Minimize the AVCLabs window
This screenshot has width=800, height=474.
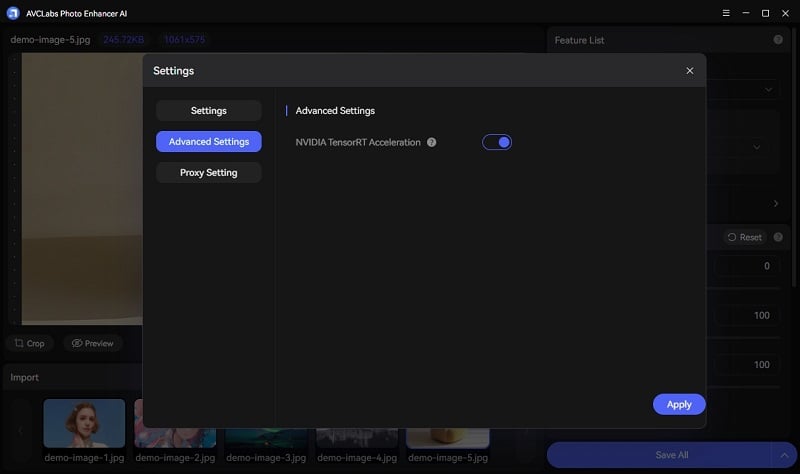(x=746, y=13)
